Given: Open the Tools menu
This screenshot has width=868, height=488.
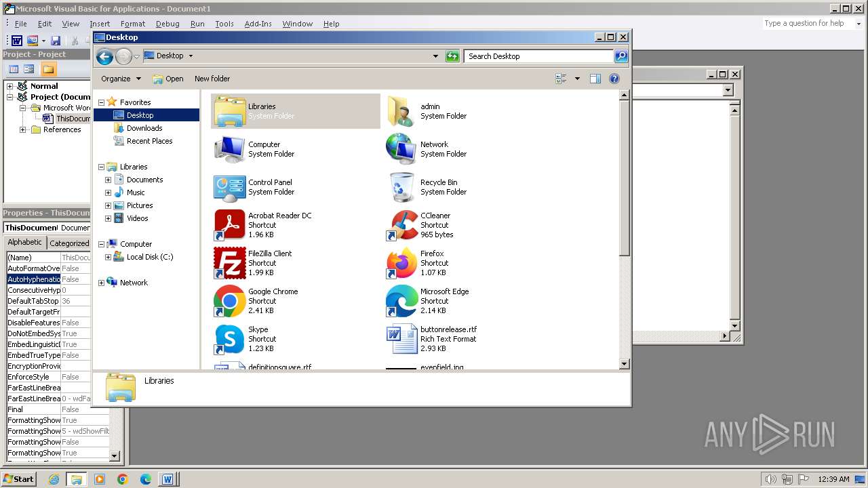Looking at the screenshot, I should click(224, 24).
